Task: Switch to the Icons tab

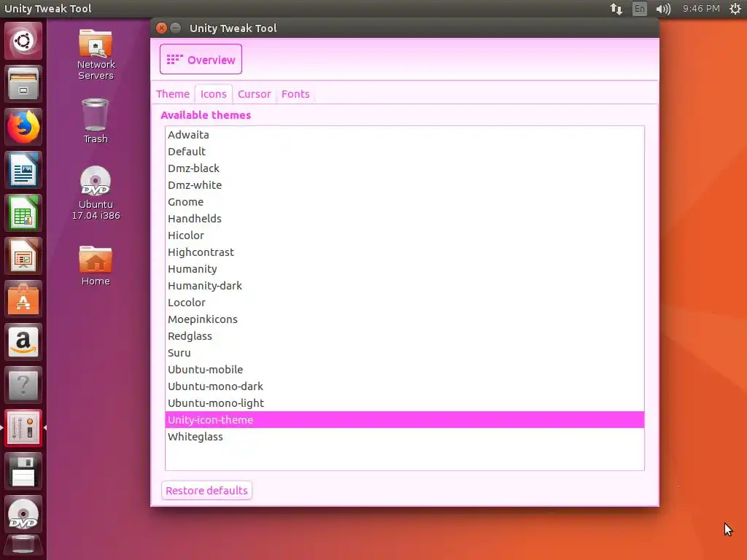Action: pos(214,94)
